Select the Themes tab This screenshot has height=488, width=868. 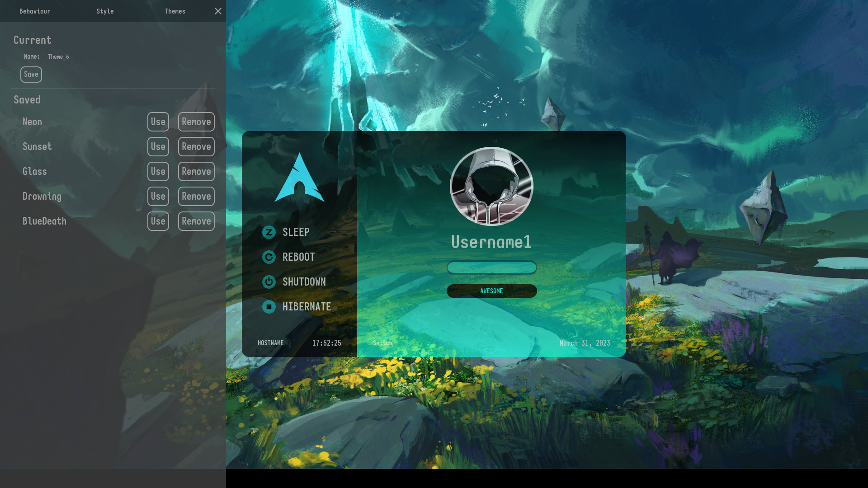(x=175, y=11)
